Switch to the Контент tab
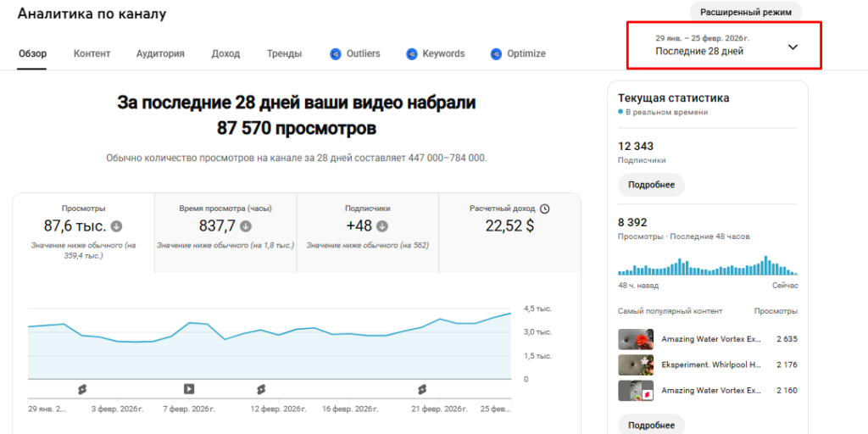The image size is (868, 434). [92, 54]
